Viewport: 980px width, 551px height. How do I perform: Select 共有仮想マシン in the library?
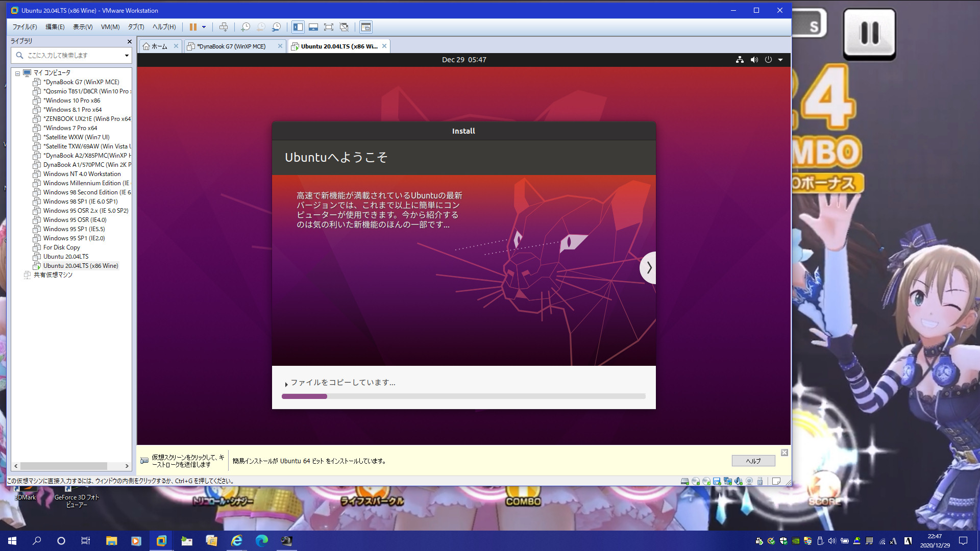(x=53, y=275)
